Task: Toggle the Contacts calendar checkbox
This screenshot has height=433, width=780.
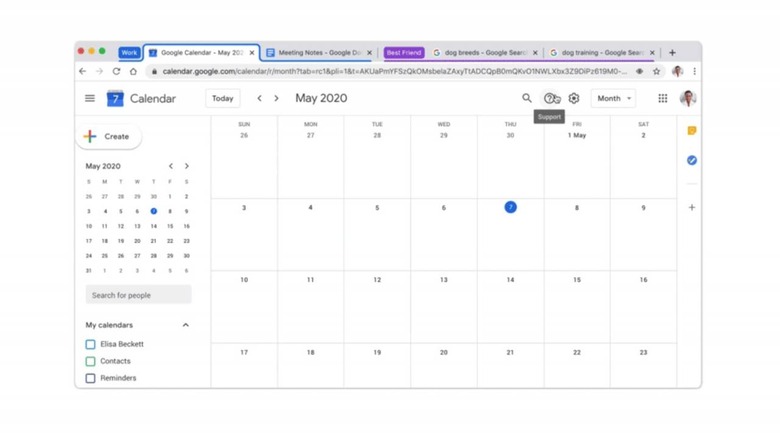Action: tap(91, 361)
